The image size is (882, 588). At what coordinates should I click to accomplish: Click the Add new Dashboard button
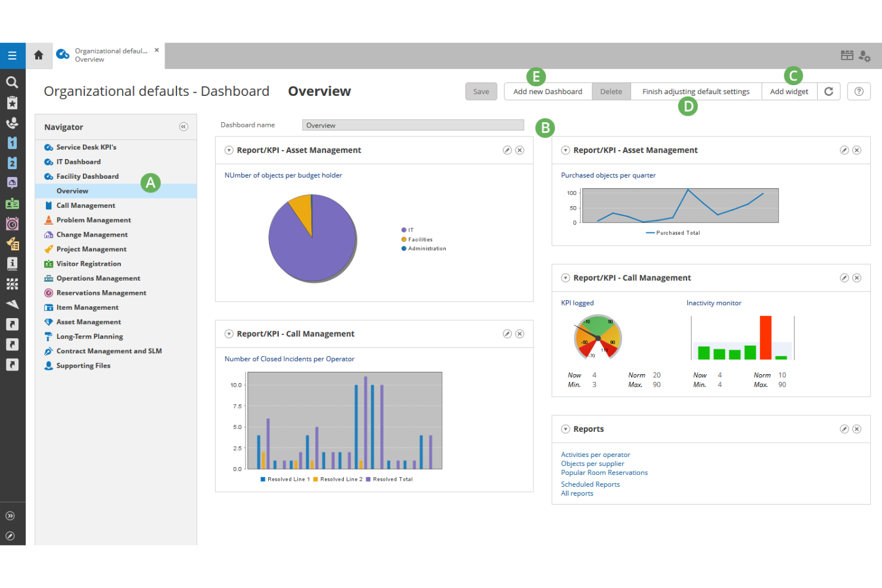click(547, 91)
